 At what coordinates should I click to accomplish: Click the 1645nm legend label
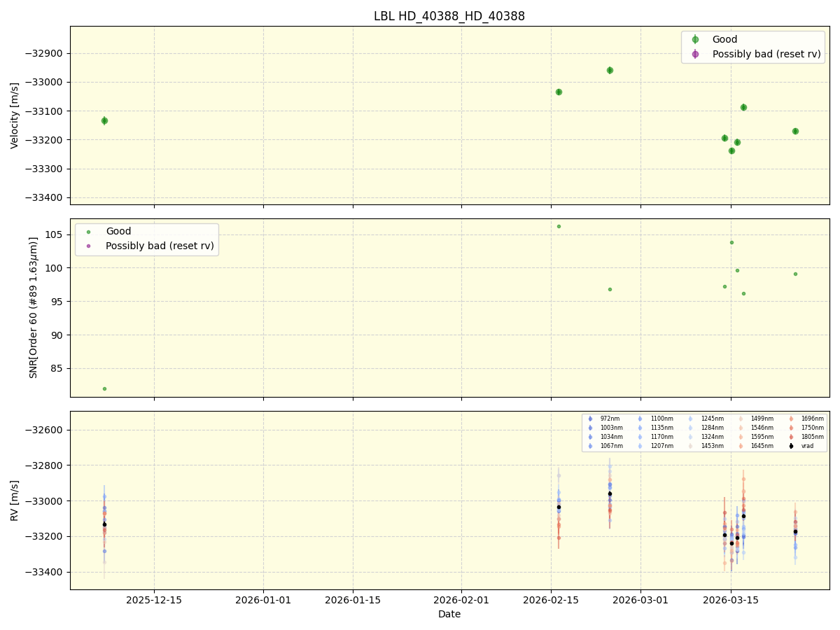coord(762,446)
